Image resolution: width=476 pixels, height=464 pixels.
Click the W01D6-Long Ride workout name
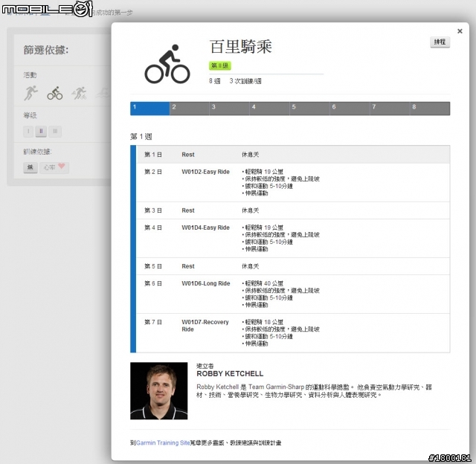pyautogui.click(x=206, y=283)
